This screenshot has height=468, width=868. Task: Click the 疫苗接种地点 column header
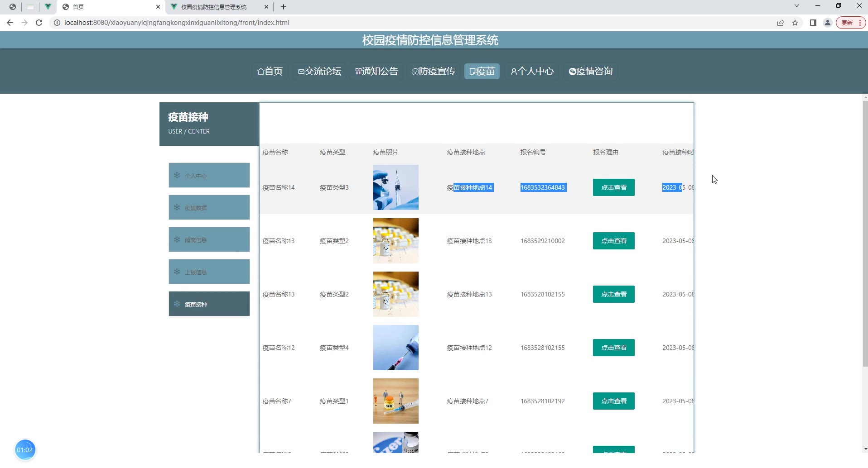pos(466,152)
